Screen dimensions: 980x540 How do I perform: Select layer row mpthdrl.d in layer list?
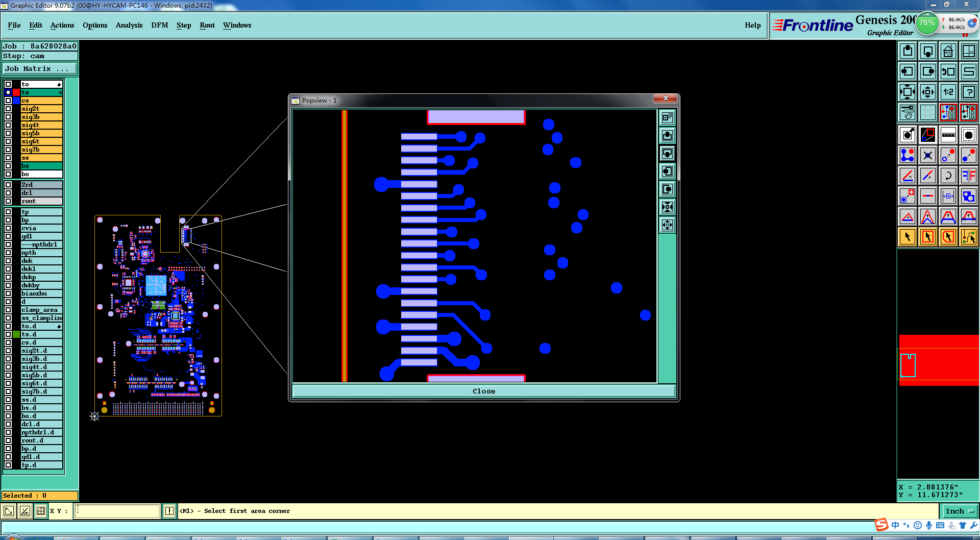[x=41, y=432]
